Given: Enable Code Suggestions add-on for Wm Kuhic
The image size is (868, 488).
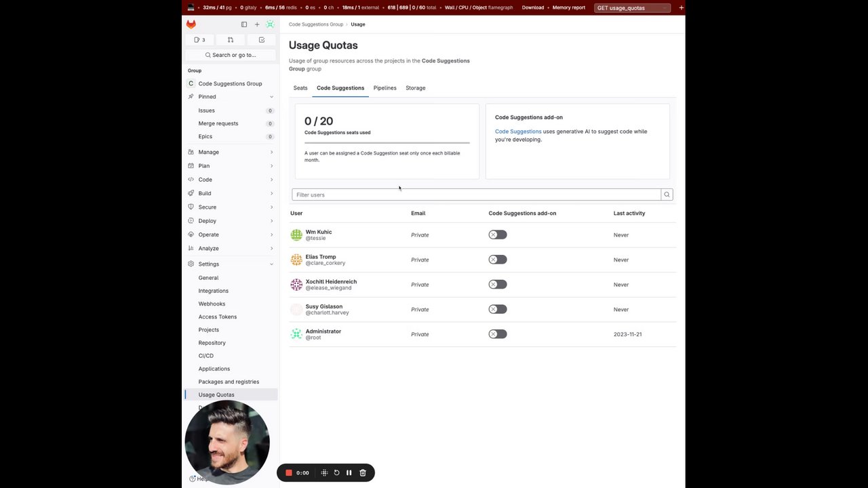Looking at the screenshot, I should [x=498, y=235].
